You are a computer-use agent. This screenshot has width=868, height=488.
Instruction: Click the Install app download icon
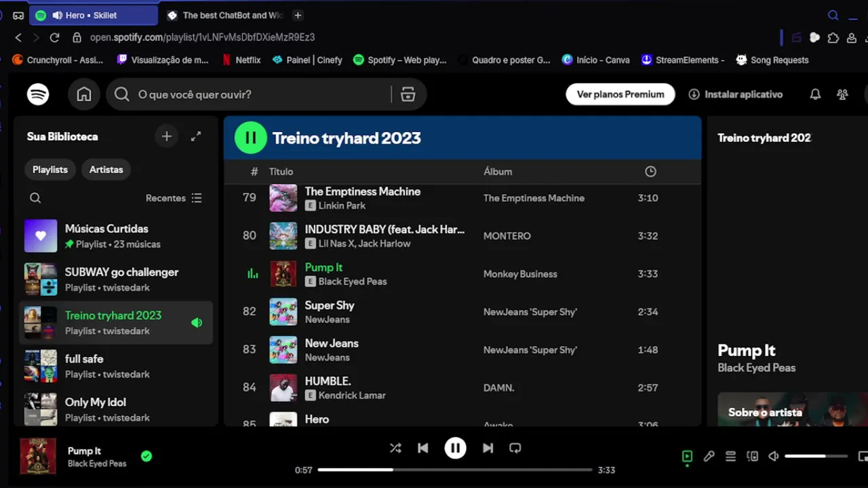tap(694, 94)
